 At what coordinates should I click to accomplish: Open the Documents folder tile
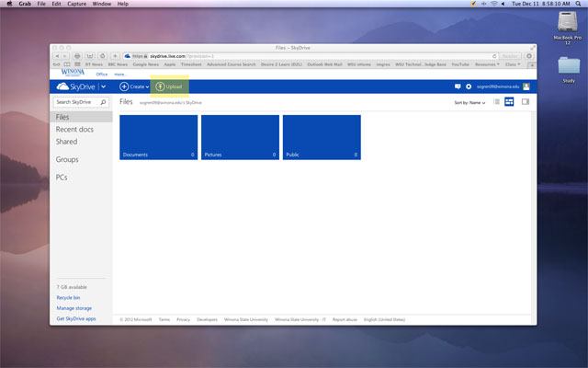(158, 137)
